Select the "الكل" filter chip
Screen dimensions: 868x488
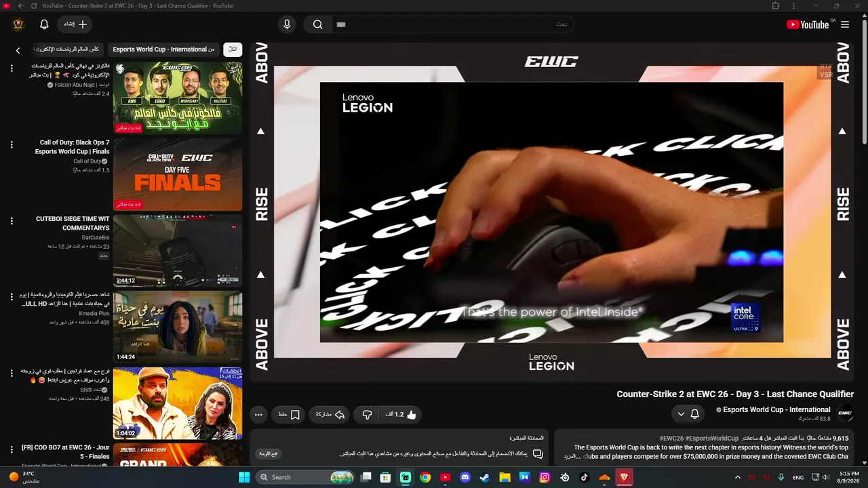[x=233, y=49]
